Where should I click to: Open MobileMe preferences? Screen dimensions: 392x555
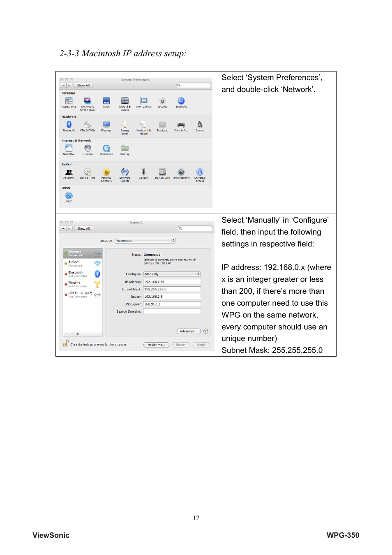coord(69,150)
